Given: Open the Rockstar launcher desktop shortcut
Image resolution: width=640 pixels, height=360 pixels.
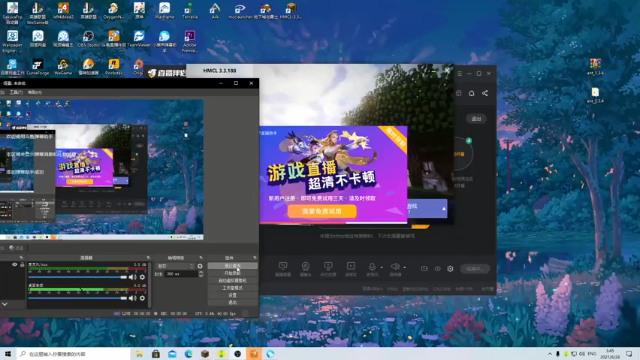Looking at the screenshot, I should tap(113, 67).
